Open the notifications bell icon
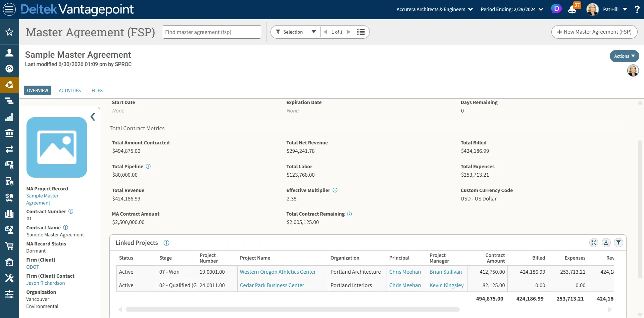The width and height of the screenshot is (644, 318). click(x=572, y=9)
